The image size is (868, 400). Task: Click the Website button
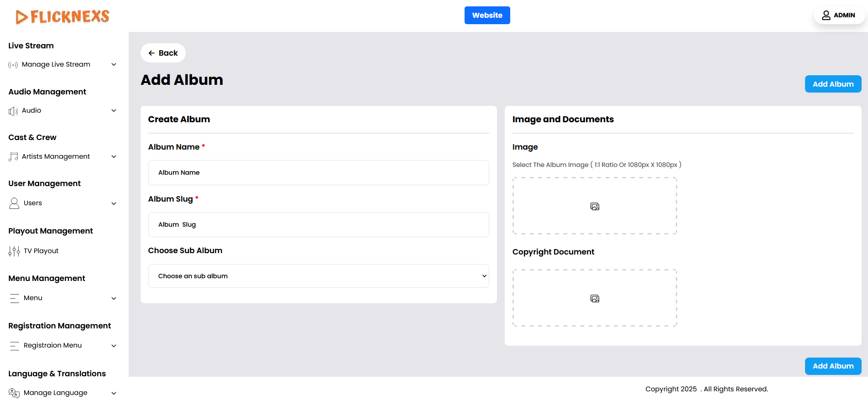pos(487,16)
